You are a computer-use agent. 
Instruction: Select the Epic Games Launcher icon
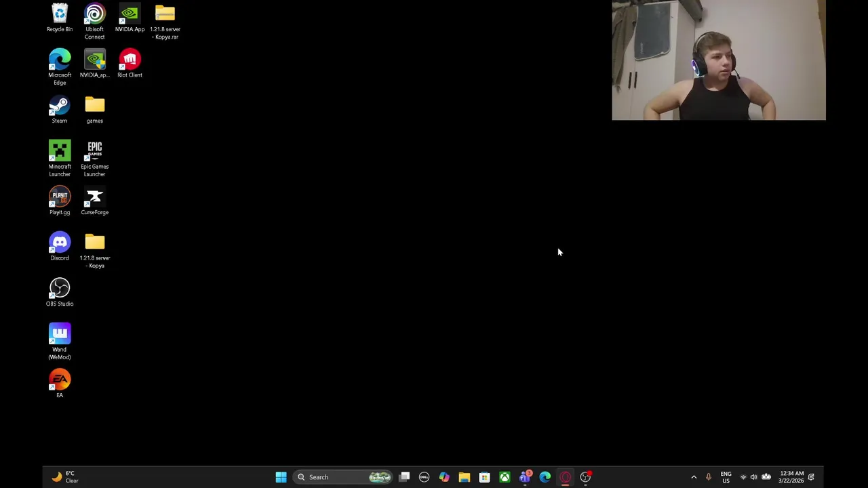pyautogui.click(x=95, y=159)
